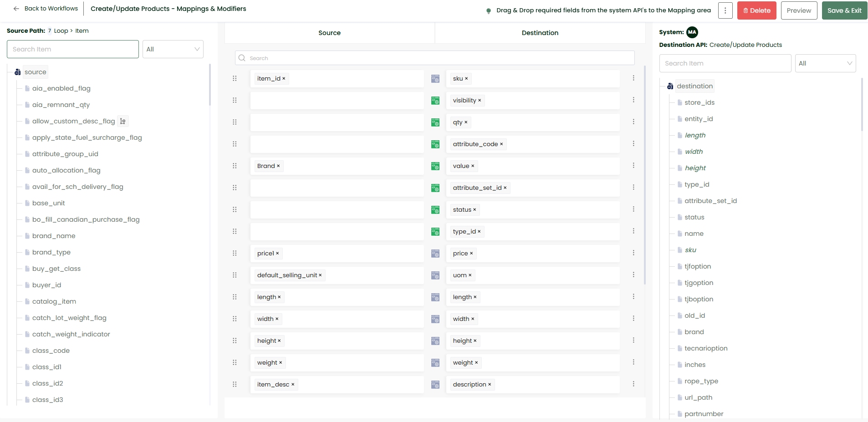Click the mapping Search field
Screen dimensions: 868x422
coord(434,58)
